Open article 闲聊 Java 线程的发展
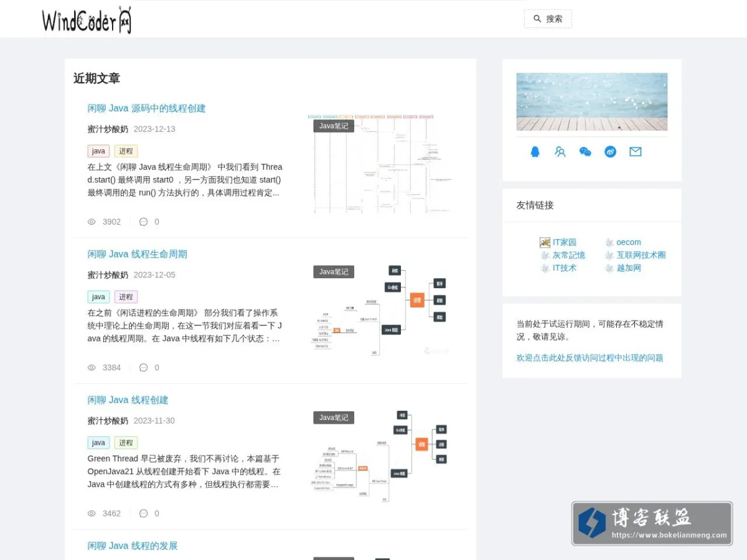747x560 pixels. coord(132,546)
